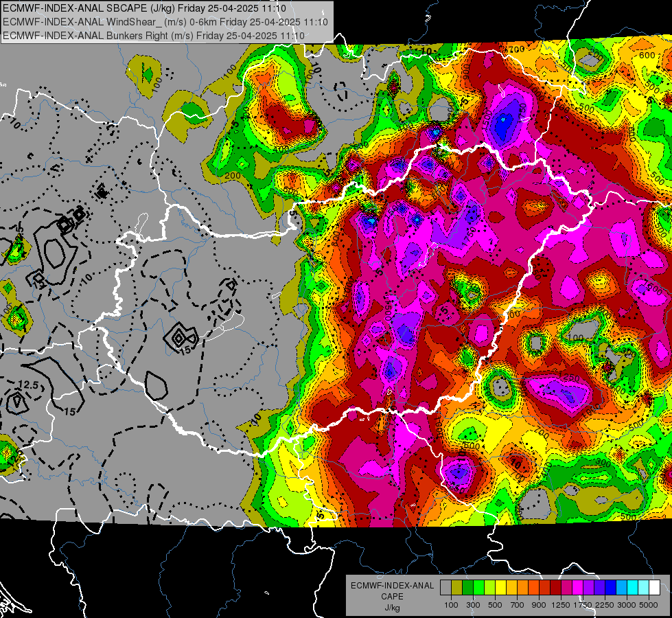This screenshot has height=618, width=672.
Task: Choose the pure yellow legend swatch
Action: click(x=500, y=588)
